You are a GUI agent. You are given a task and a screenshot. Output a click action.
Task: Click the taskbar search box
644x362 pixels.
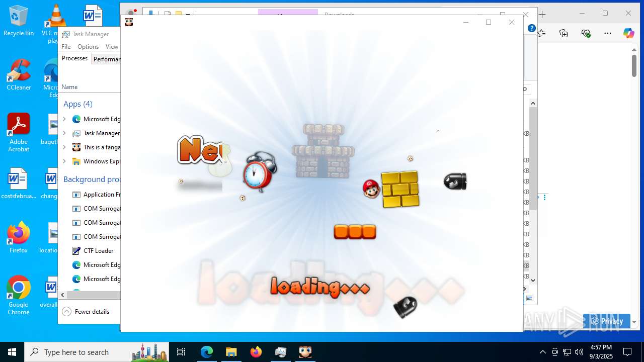click(x=97, y=352)
